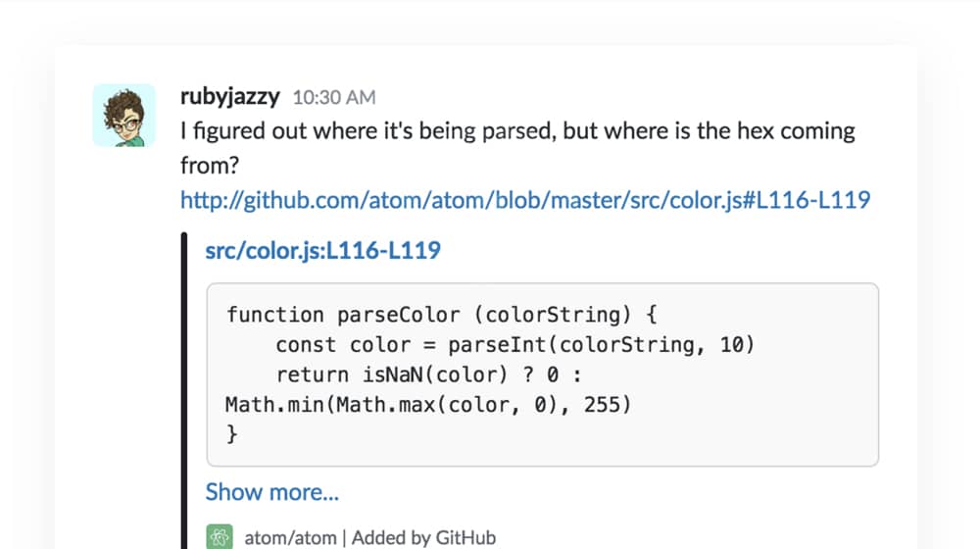Image resolution: width=980 pixels, height=549 pixels.
Task: Click the 10:30 AM message timestamp
Action: click(333, 98)
